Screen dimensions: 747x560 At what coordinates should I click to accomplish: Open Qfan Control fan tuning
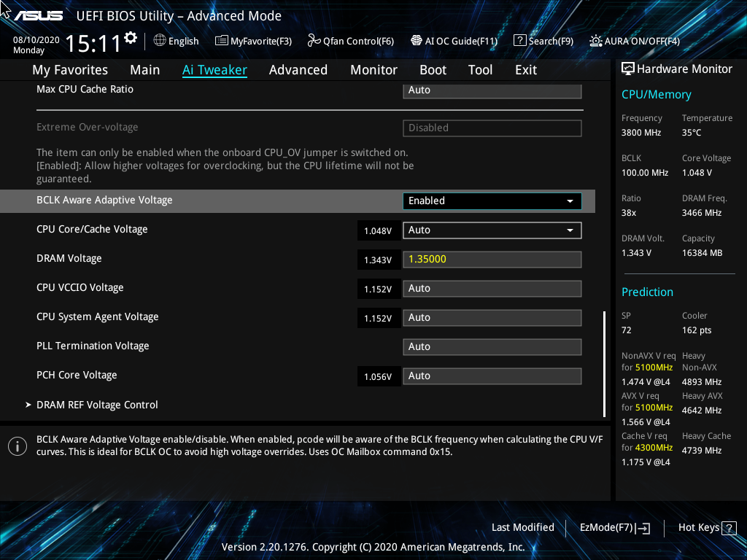tap(350, 41)
